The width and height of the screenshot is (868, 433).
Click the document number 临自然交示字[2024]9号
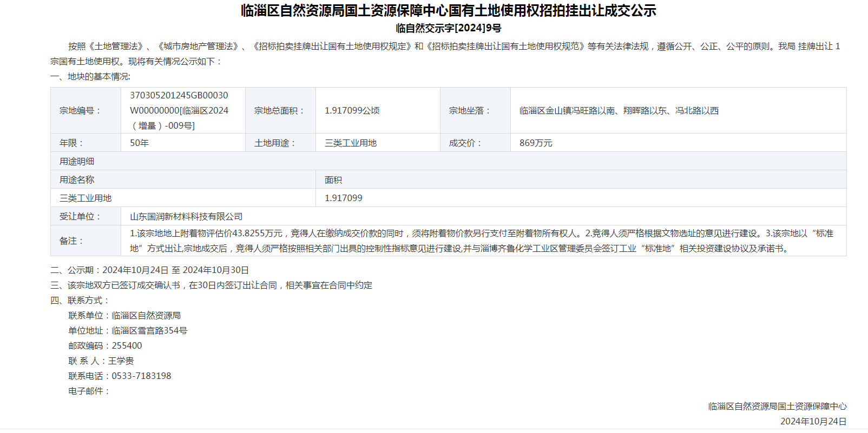(x=448, y=28)
